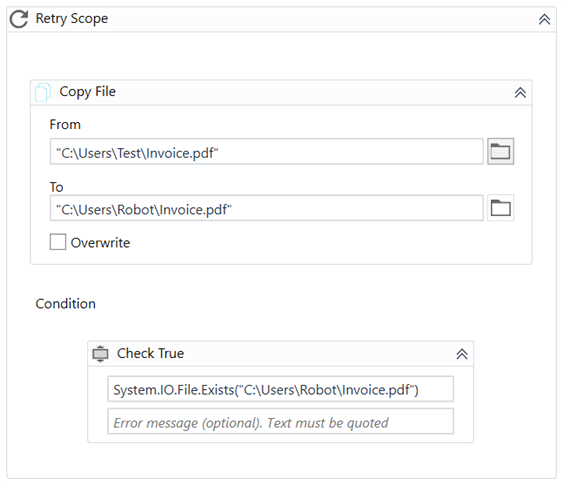Click the Retry Scope circular arrow icon
This screenshot has height=483, width=563.
pos(19,19)
